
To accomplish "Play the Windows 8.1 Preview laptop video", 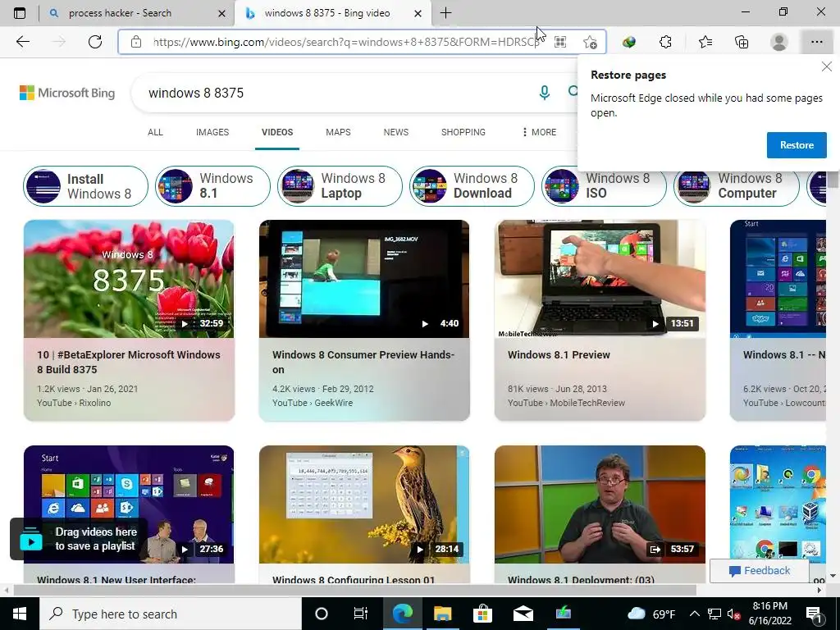I will [600, 279].
